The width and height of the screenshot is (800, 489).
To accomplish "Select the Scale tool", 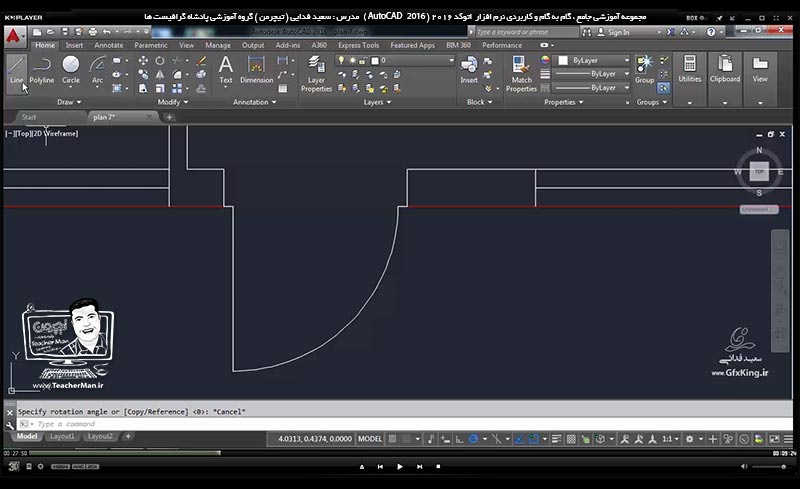I will (x=160, y=88).
